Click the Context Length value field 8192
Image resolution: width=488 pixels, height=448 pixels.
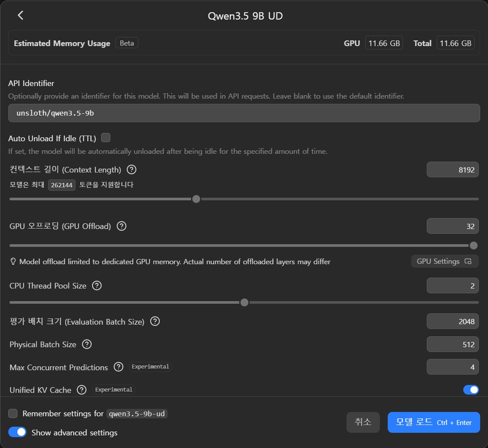pos(453,170)
